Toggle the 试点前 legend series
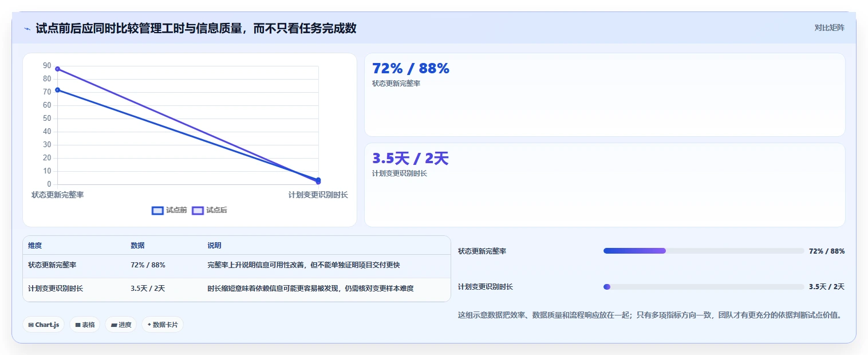 [169, 210]
